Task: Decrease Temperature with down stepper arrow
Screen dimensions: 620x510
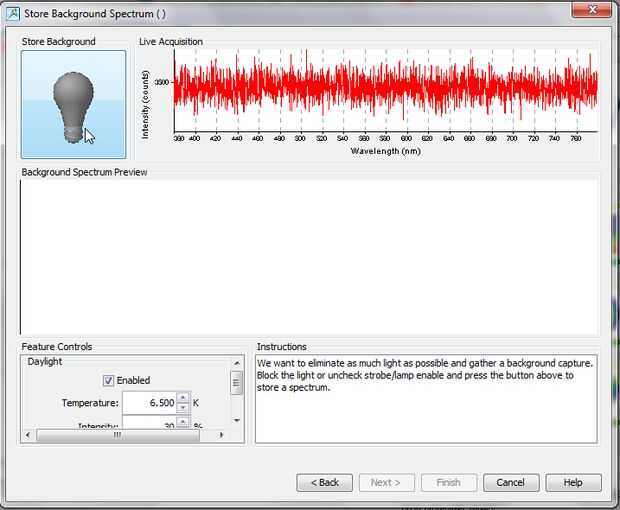Action: 183,407
